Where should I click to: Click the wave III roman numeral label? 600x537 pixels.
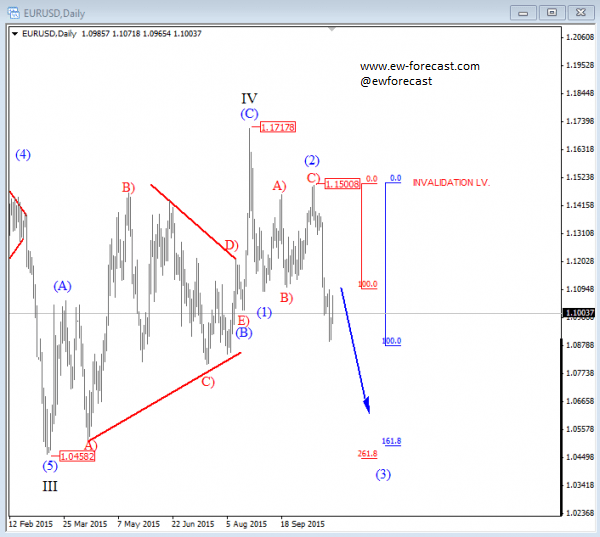point(50,486)
